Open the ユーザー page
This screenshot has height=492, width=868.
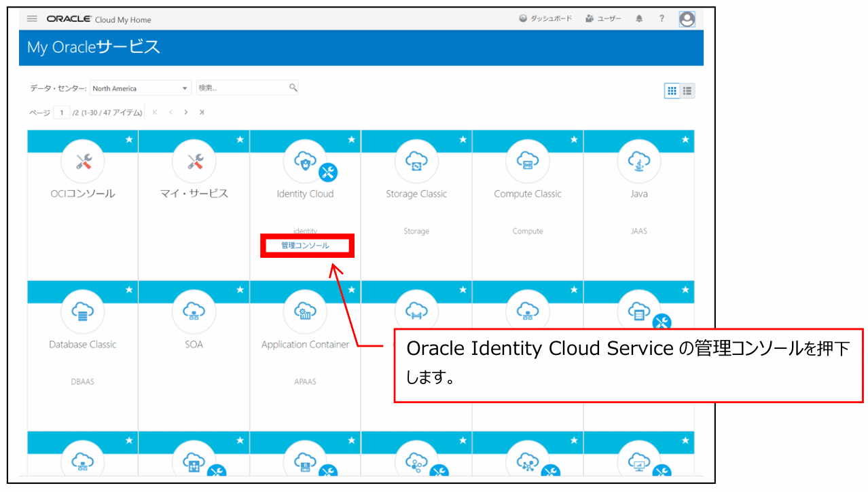coord(603,19)
